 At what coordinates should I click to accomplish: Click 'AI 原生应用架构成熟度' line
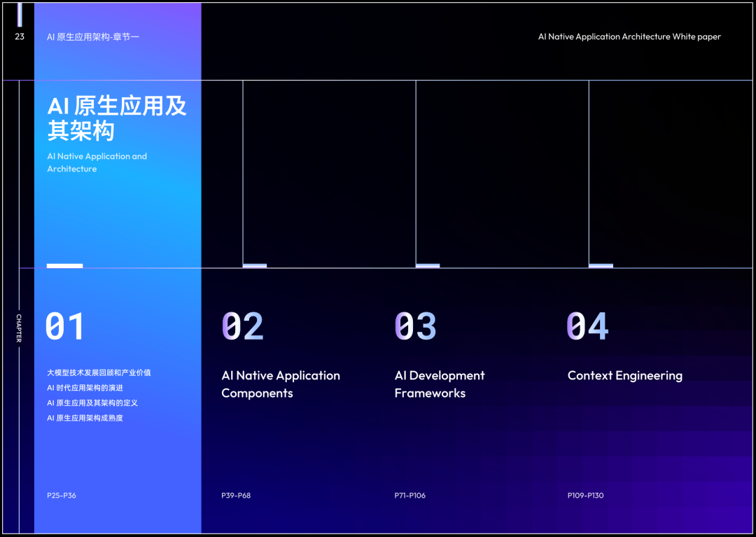[85, 418]
